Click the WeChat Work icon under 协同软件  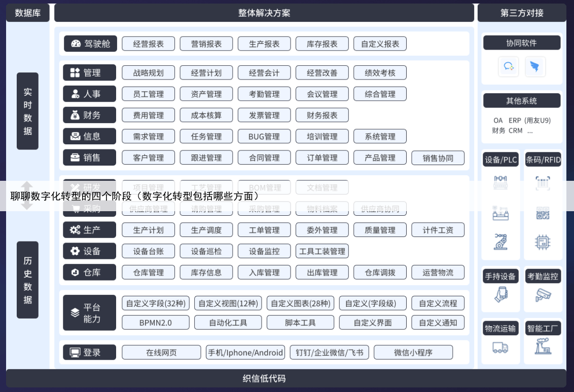[509, 66]
